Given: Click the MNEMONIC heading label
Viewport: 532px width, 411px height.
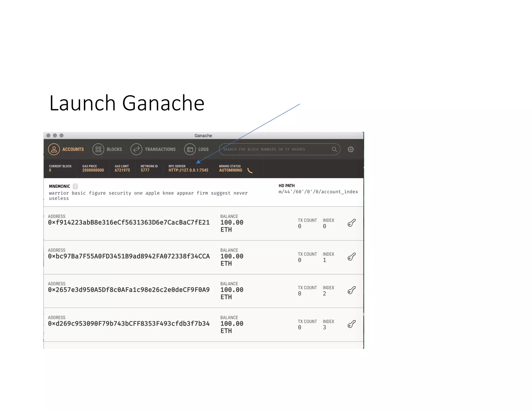Looking at the screenshot, I should [x=59, y=186].
